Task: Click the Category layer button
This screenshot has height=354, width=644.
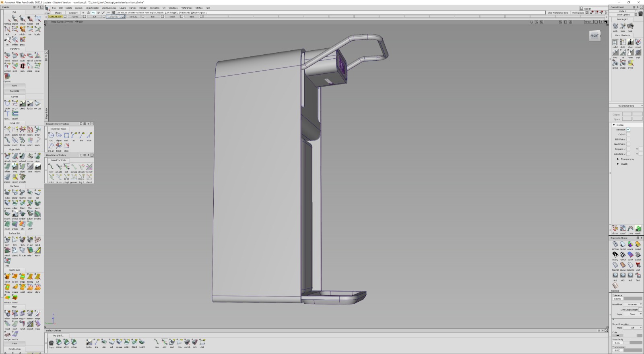Action: click(73, 13)
